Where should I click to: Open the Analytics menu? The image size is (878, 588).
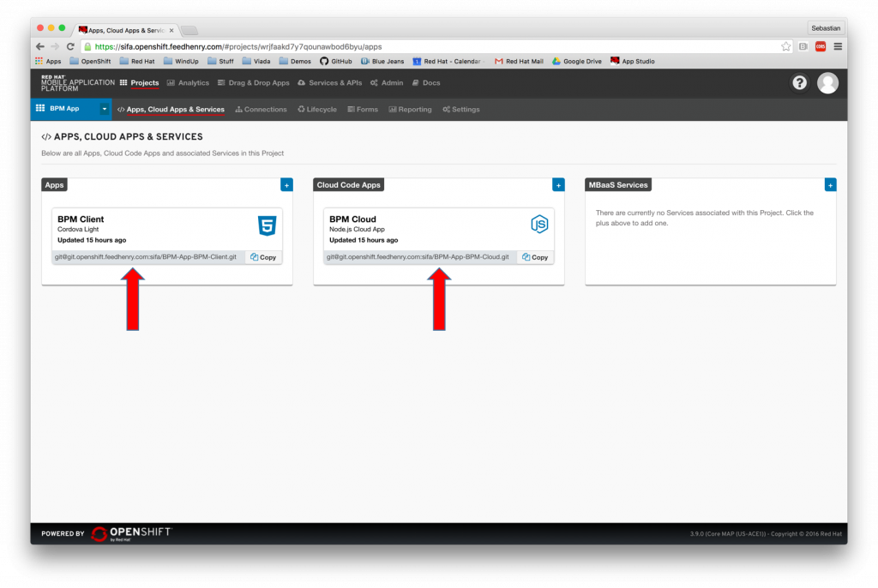point(188,83)
